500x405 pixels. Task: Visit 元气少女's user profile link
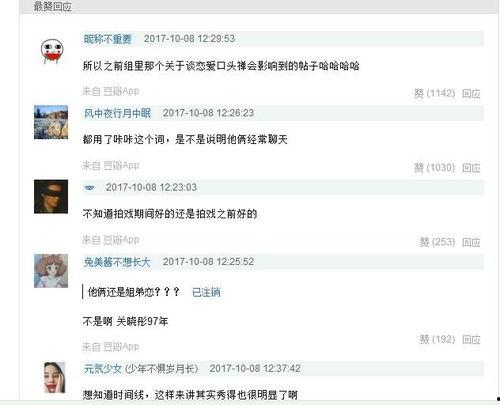pos(103,369)
